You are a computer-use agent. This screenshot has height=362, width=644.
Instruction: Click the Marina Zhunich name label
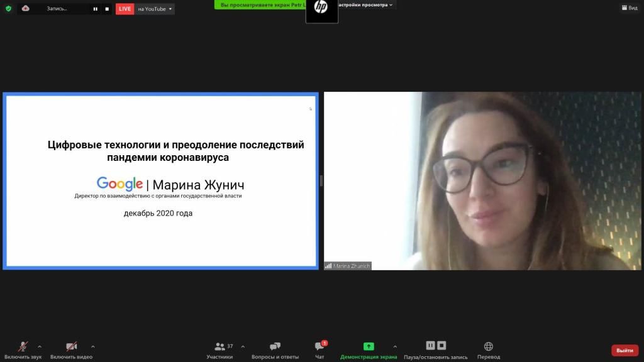(x=347, y=266)
